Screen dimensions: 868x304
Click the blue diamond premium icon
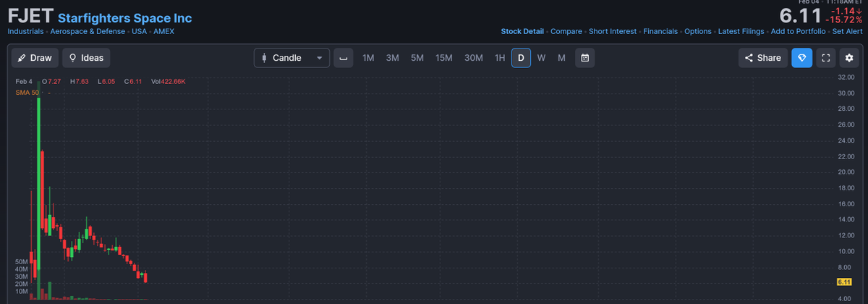coord(802,58)
